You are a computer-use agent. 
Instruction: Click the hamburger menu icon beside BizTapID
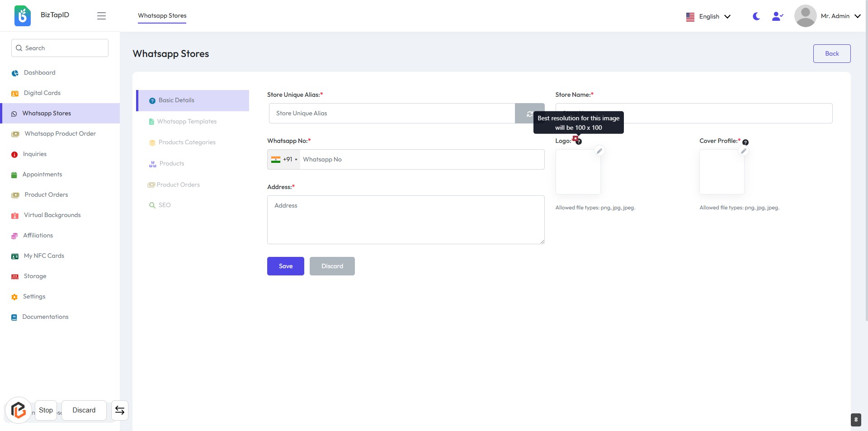point(101,16)
